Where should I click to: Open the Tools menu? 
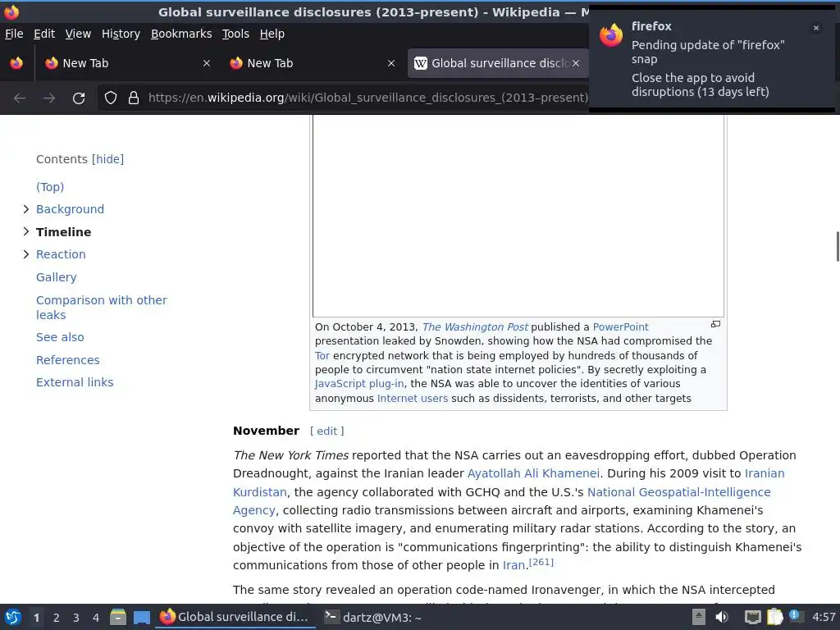coord(235,34)
